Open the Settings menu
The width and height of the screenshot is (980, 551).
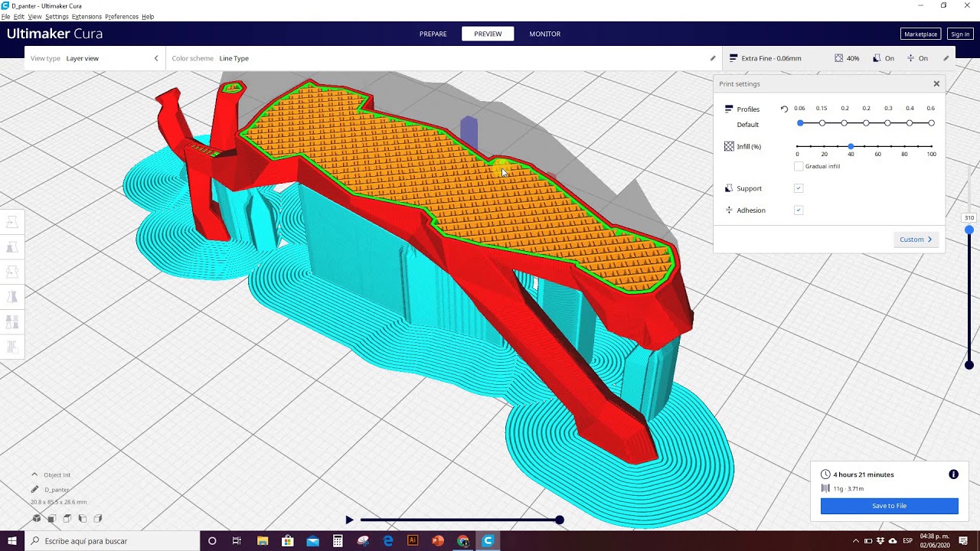click(57, 17)
